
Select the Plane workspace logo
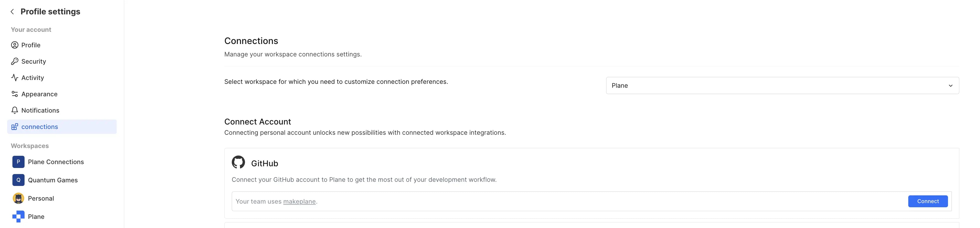(x=18, y=216)
